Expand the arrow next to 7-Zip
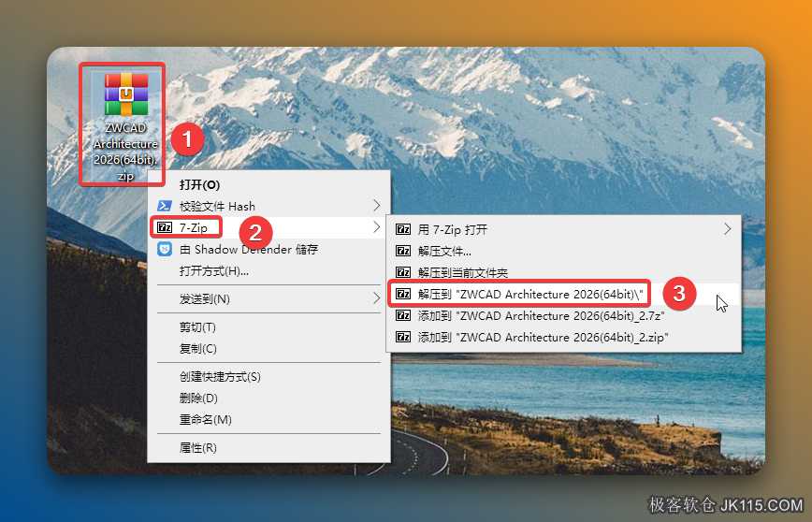This screenshot has width=812, height=522. [376, 227]
